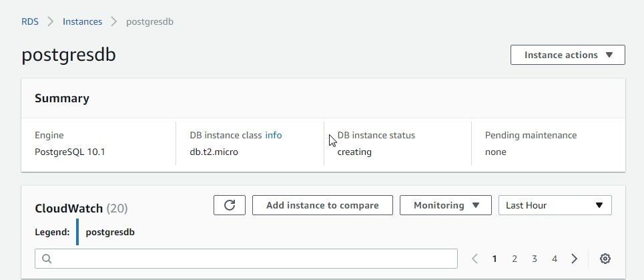Select page 2 of CloudWatch metrics
This screenshot has height=280, width=644.
coord(515,259)
